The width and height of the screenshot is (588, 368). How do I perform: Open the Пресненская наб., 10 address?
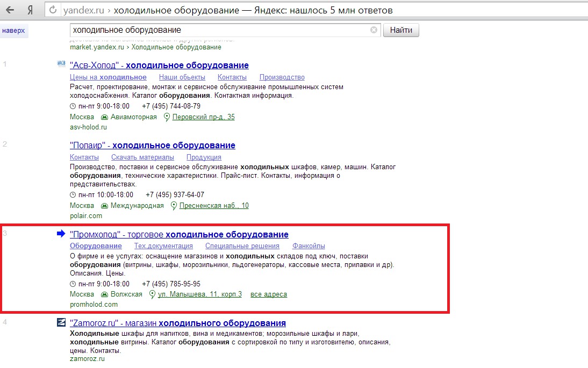(214, 205)
